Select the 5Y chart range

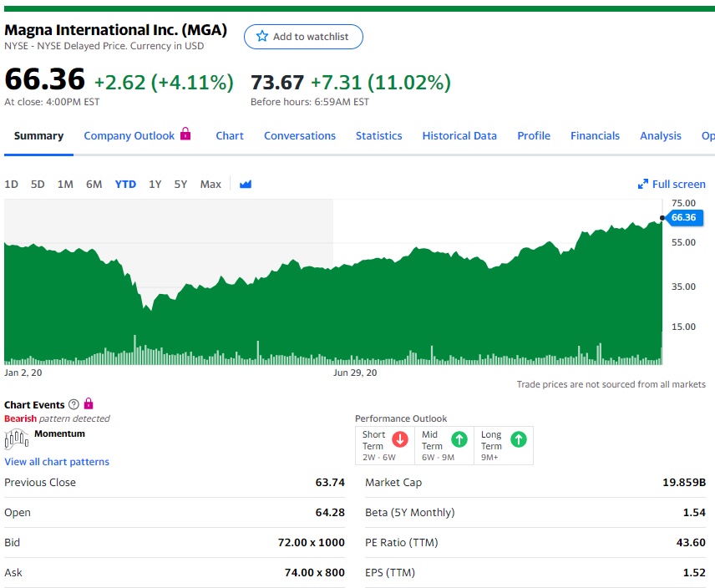coord(180,184)
